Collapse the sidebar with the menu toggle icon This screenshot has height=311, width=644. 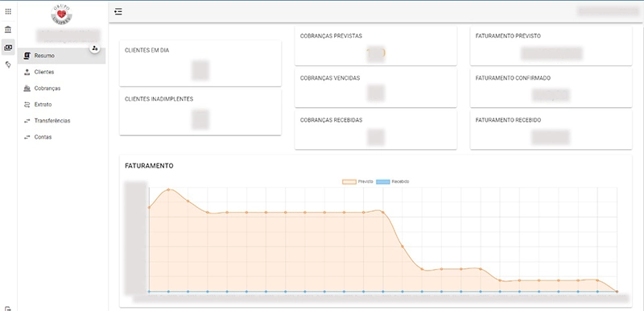[118, 11]
